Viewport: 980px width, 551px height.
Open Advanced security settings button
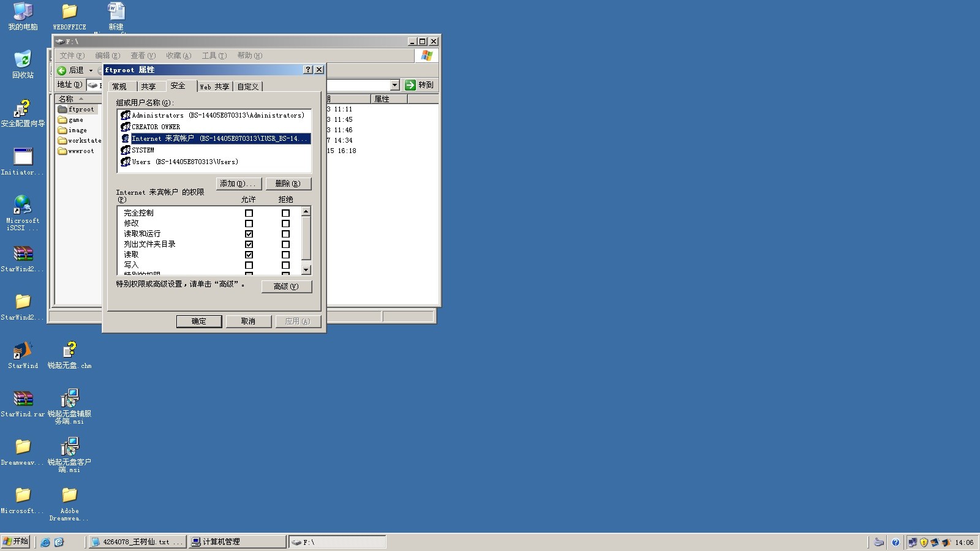[286, 287]
